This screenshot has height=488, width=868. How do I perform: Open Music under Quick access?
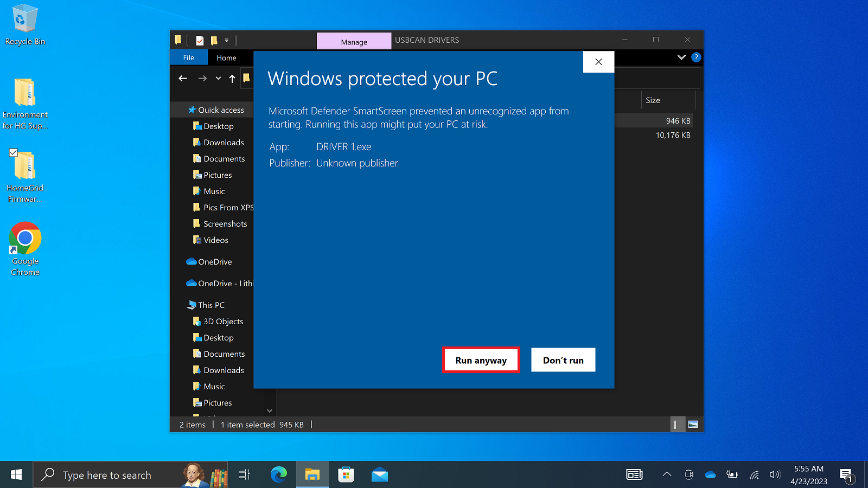coord(209,191)
